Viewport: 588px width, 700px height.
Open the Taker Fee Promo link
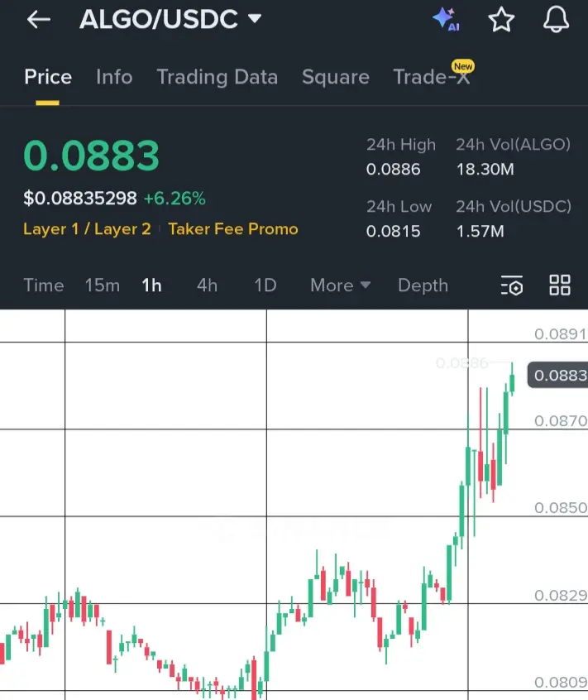pyautogui.click(x=233, y=229)
